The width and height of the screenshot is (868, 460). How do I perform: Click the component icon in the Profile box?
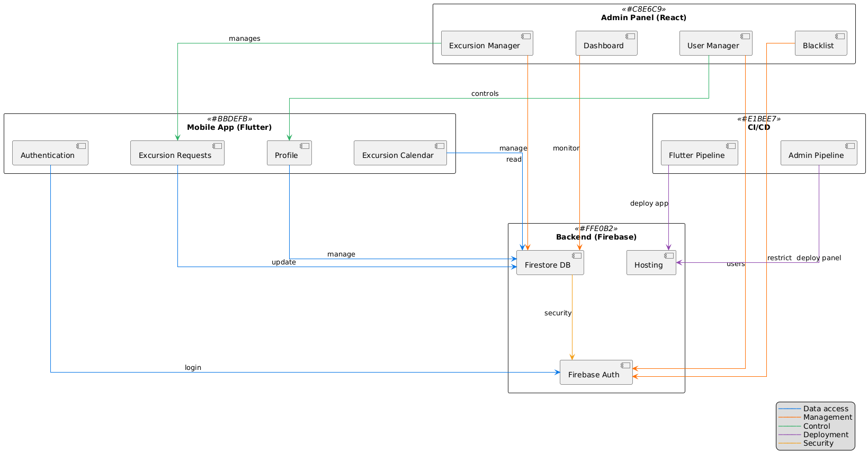(303, 146)
